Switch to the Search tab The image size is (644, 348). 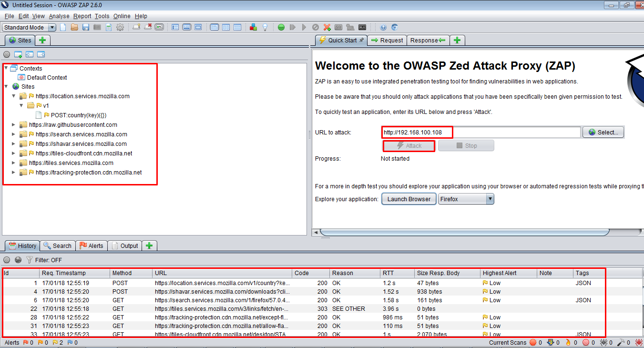point(57,246)
